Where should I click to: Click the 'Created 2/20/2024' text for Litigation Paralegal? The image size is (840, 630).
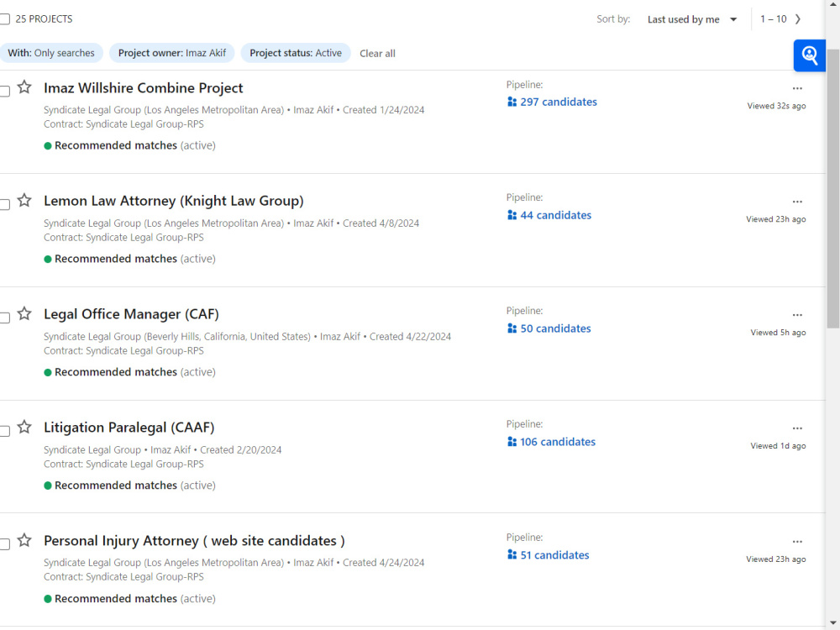pos(240,450)
